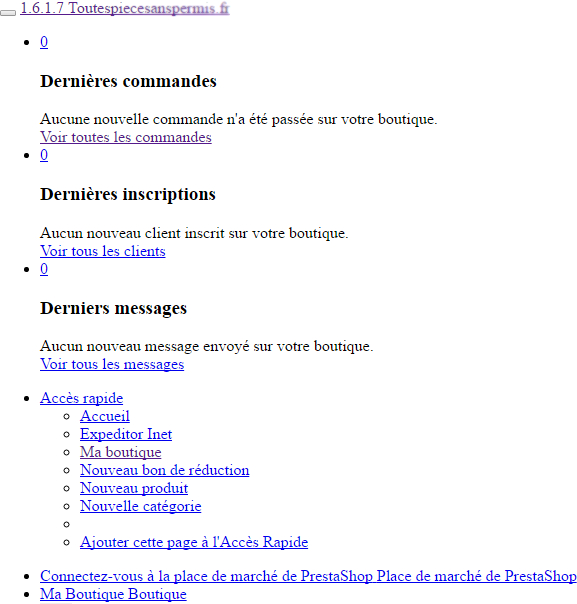Viewport: 577px width, 604px height.
Task: Click the 0 counter above Dernières inscriptions
Action: (x=44, y=155)
